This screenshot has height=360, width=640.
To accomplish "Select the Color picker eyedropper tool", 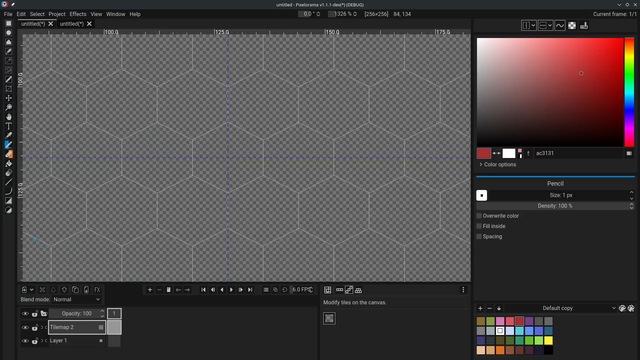I will [x=9, y=136].
